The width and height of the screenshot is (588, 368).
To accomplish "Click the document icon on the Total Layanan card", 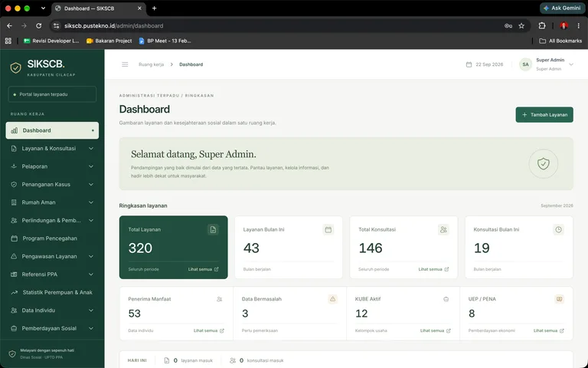I will (x=213, y=230).
